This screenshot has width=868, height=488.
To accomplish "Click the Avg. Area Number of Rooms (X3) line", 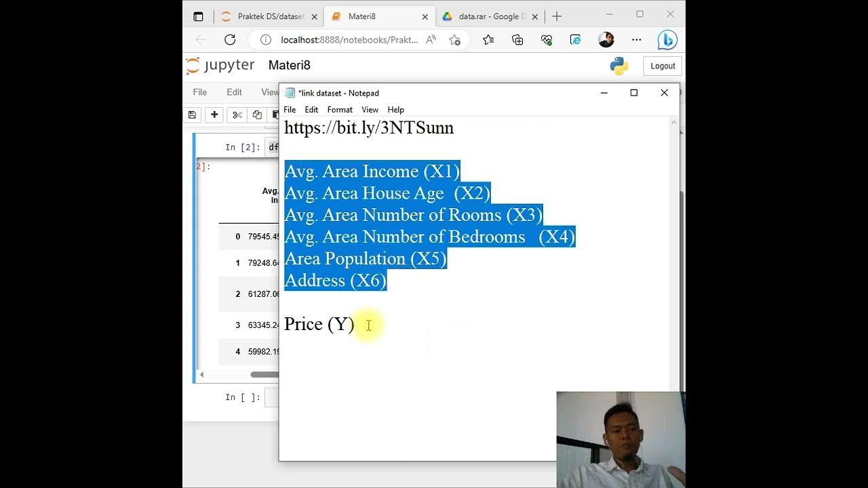I will [413, 215].
